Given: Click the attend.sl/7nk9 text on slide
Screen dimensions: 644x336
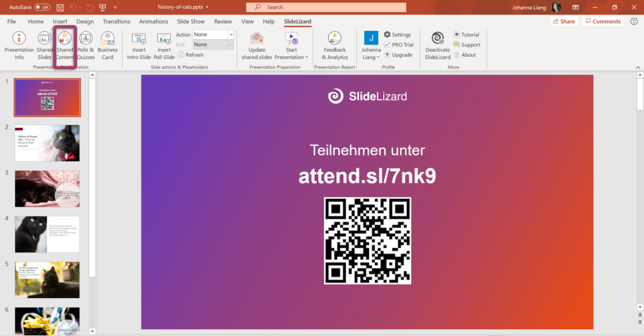Looking at the screenshot, I should click(x=367, y=176).
